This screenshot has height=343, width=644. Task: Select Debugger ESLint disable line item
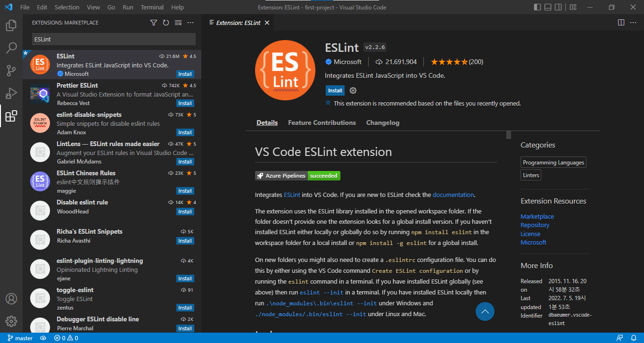click(x=112, y=323)
